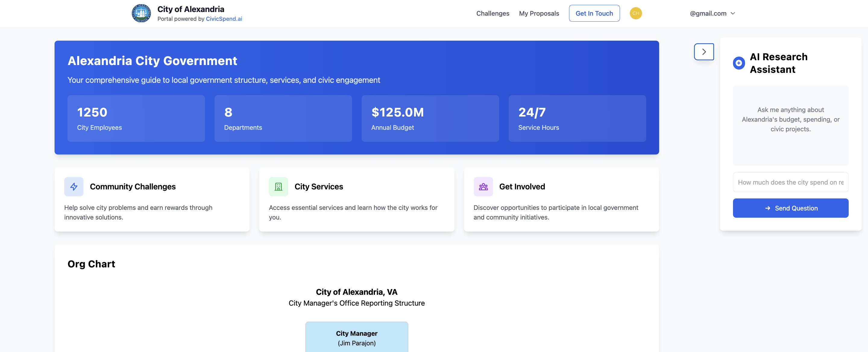The height and width of the screenshot is (352, 868).
Task: Open the Get Involved card heading
Action: pyautogui.click(x=522, y=186)
